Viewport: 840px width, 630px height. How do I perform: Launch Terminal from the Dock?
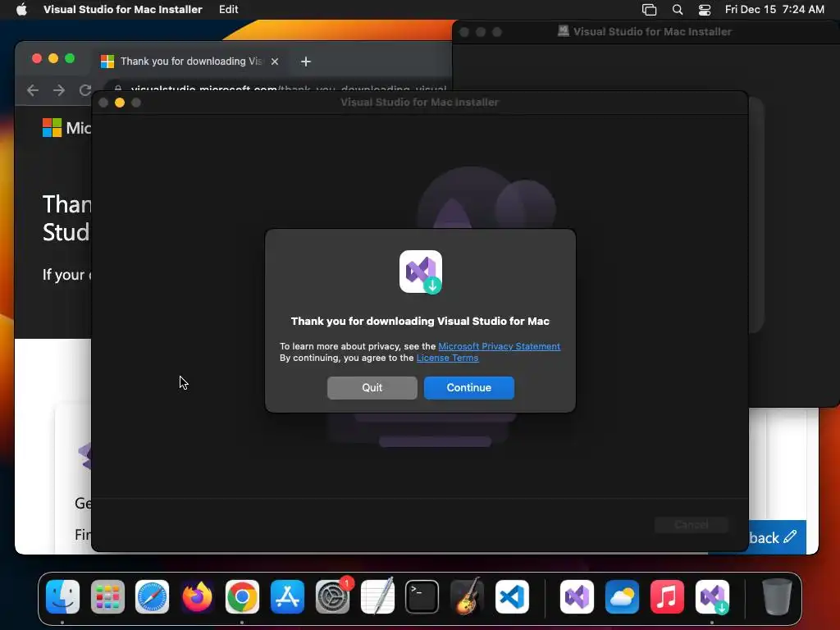point(422,596)
